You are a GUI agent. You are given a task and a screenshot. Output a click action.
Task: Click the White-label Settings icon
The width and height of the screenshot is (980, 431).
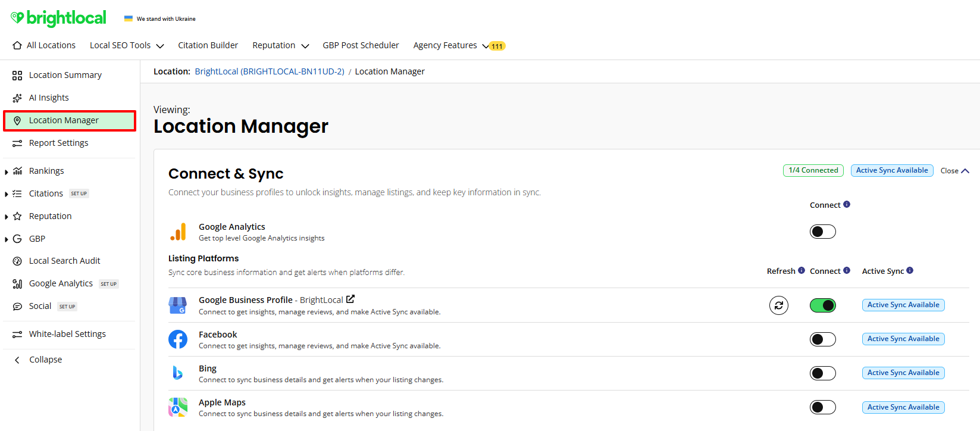click(x=17, y=335)
